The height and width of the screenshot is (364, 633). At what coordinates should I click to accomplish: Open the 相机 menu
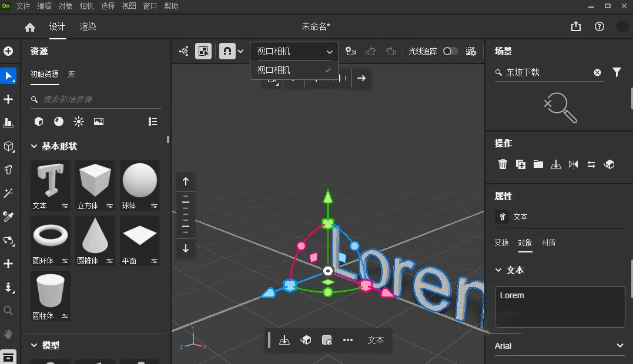[87, 6]
